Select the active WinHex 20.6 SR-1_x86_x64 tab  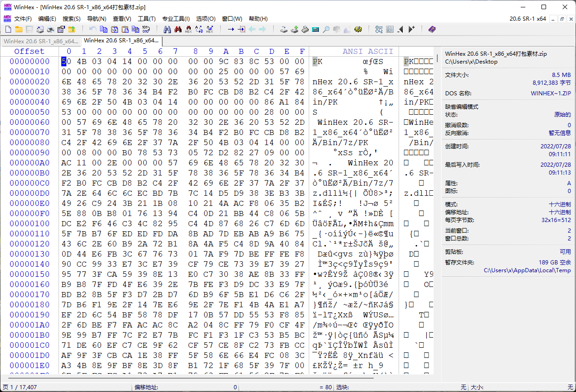121,41
